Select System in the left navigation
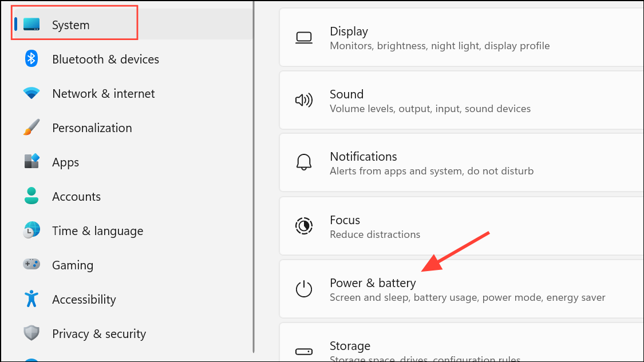 click(x=70, y=25)
